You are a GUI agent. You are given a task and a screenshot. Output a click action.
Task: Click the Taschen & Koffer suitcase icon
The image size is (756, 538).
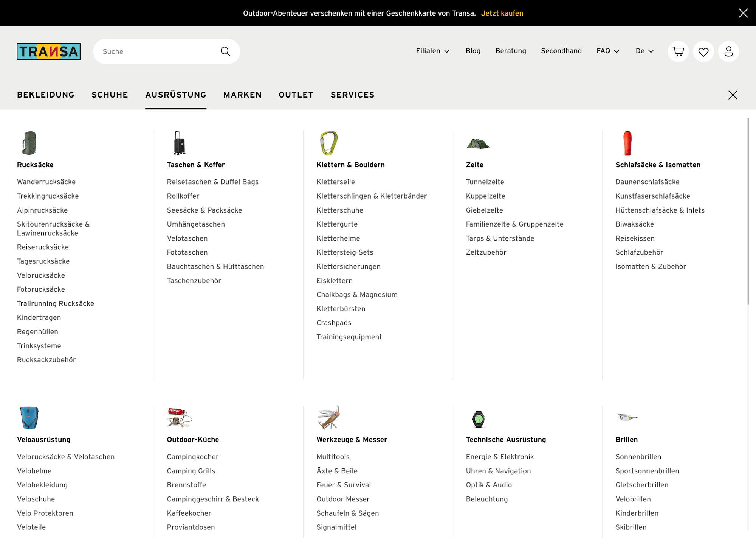[x=179, y=143]
